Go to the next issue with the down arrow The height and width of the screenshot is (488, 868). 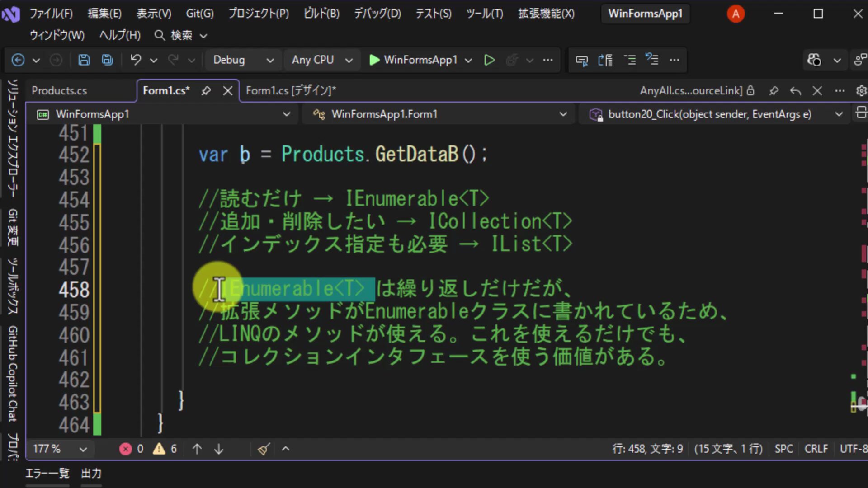point(219,449)
